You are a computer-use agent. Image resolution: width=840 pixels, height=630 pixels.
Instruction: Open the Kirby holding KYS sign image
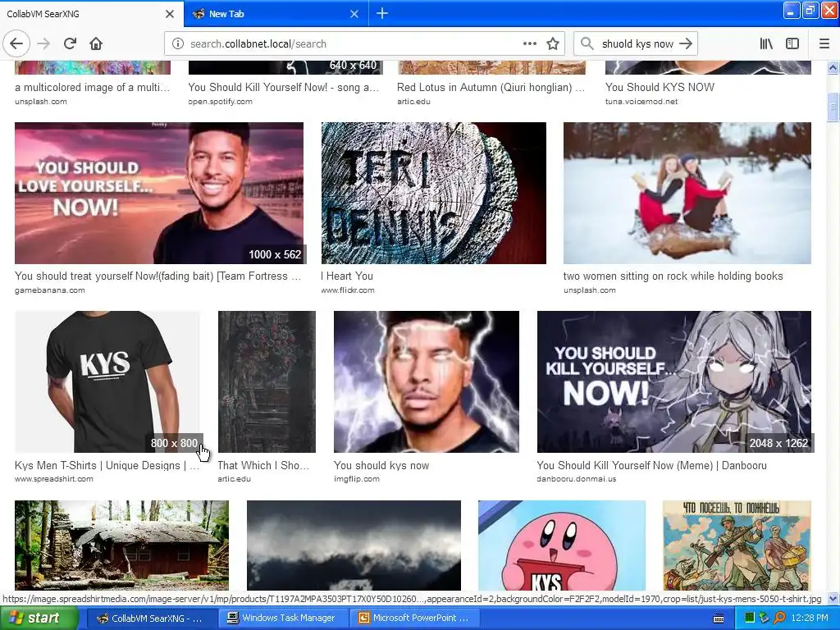click(561, 546)
